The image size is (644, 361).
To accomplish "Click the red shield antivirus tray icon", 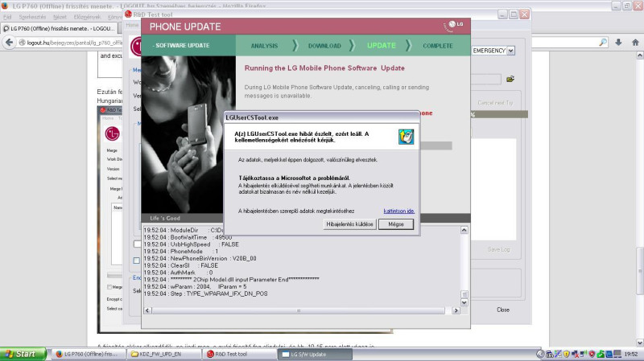I will (x=592, y=354).
